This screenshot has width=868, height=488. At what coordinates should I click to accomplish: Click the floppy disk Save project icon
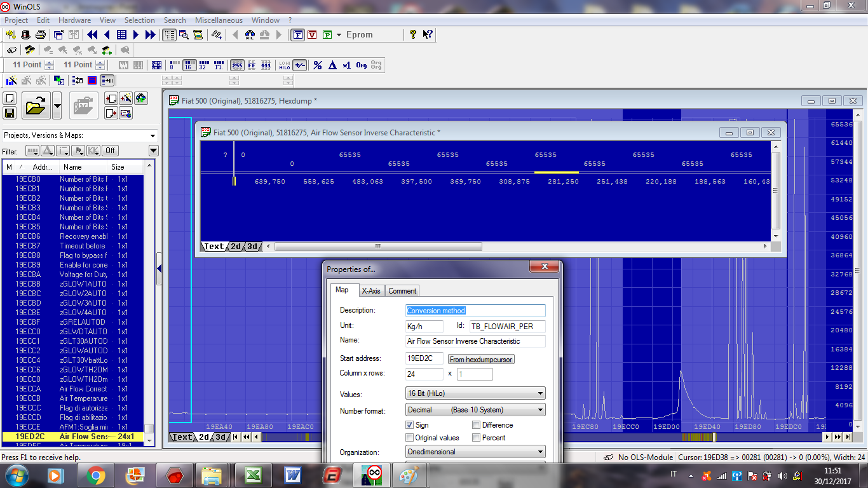coord(10,113)
